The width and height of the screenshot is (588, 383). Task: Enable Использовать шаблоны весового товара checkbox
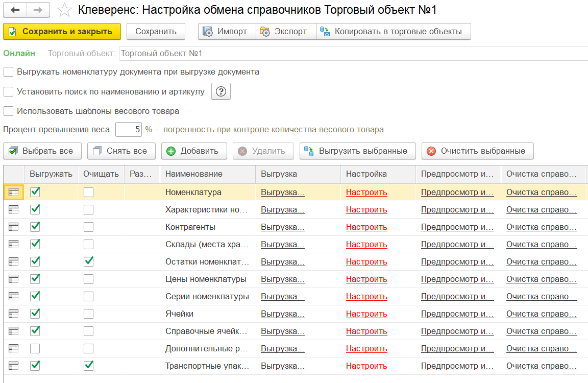(x=8, y=111)
